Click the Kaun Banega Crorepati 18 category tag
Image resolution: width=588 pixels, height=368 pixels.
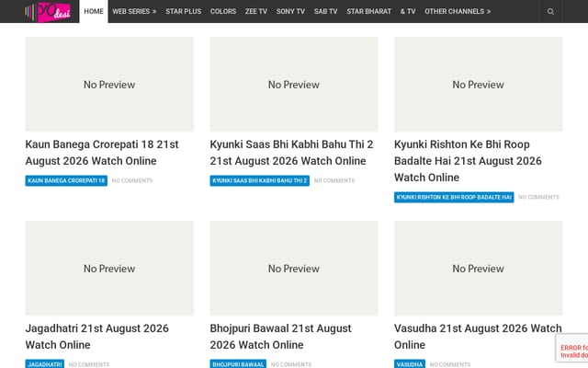point(66,180)
